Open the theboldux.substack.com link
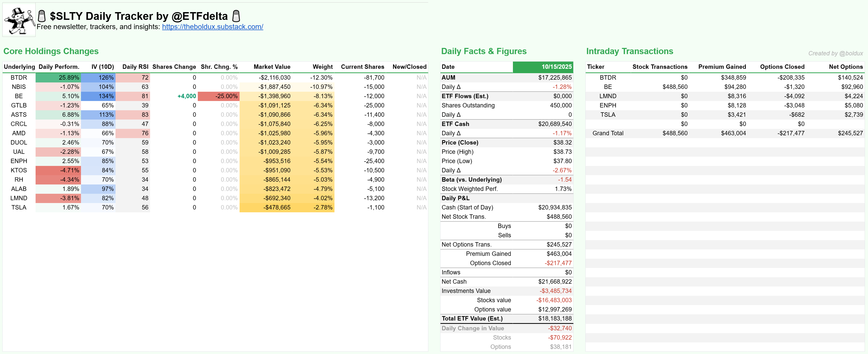868x354 pixels. [x=212, y=27]
